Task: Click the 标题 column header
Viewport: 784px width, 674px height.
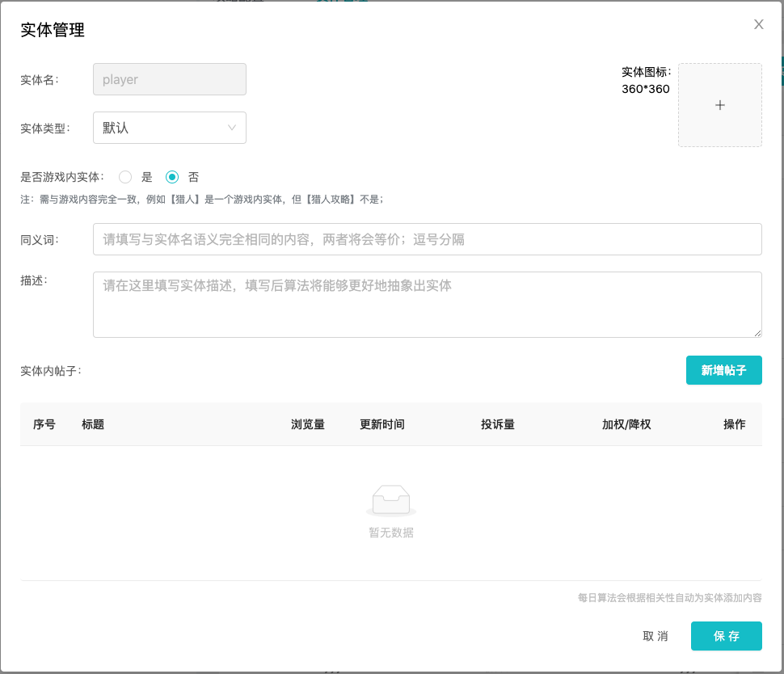Action: coord(93,424)
